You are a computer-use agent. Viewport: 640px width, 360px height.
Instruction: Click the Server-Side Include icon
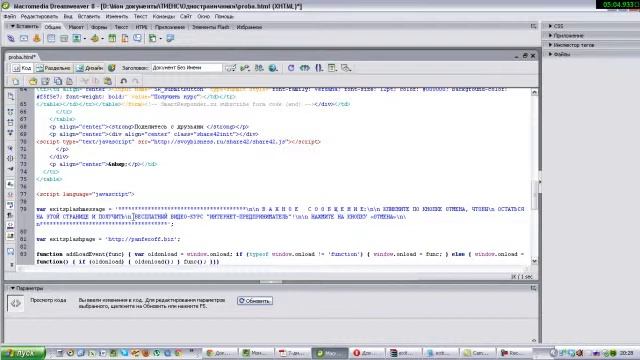click(124, 38)
